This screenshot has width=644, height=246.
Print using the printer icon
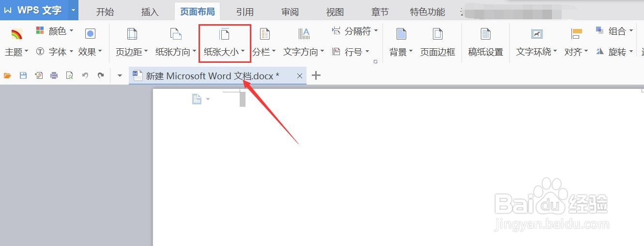tap(54, 75)
